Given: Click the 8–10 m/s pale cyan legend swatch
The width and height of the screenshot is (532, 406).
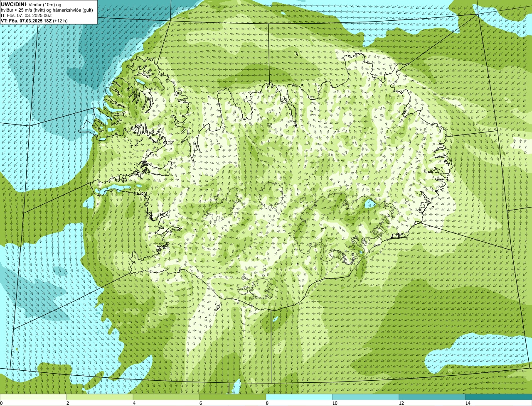Looking at the screenshot, I should (299, 397).
